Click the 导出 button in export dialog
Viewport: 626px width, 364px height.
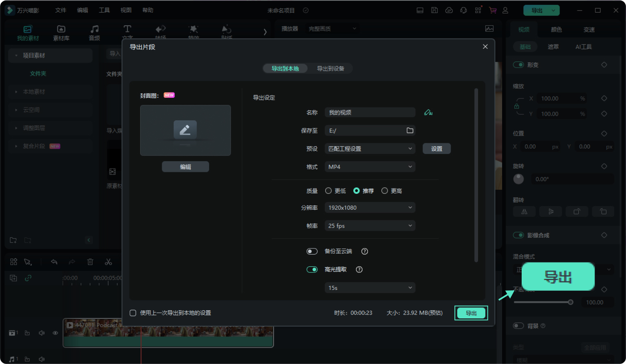471,313
